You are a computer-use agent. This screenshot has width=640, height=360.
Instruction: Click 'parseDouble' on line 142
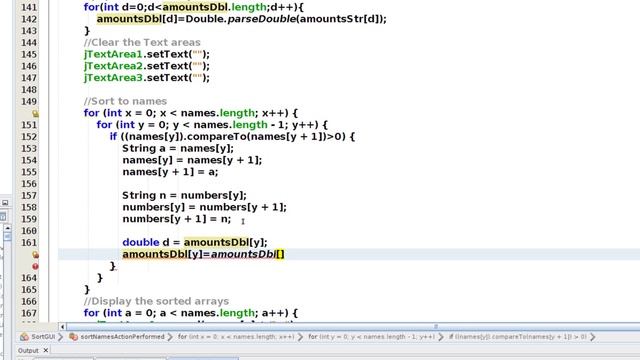coord(262,19)
